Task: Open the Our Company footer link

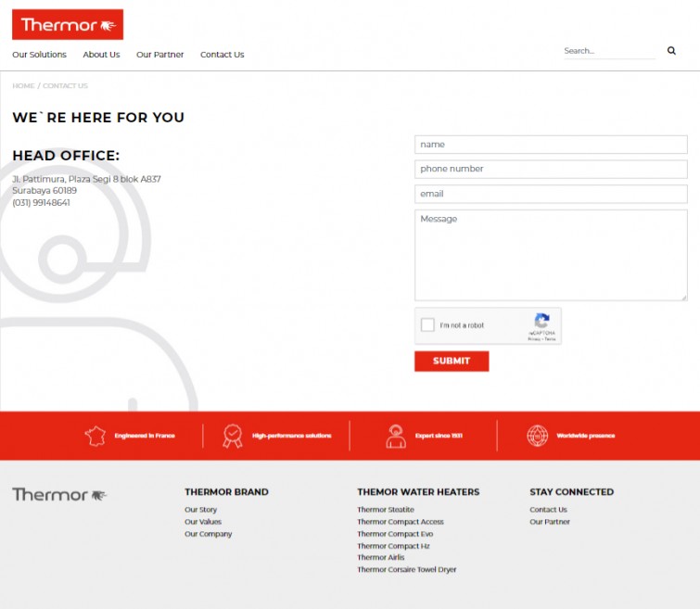Action: point(208,534)
